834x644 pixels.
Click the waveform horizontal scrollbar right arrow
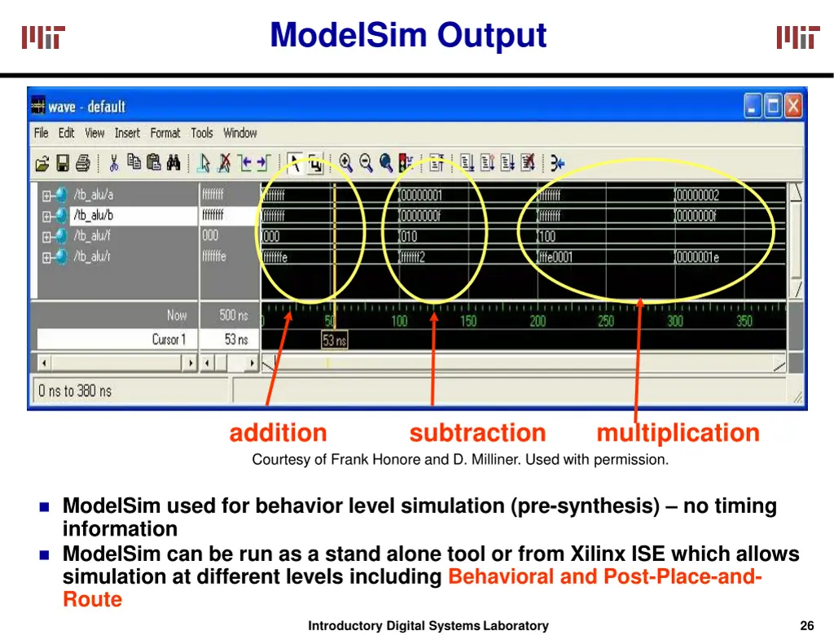tap(779, 365)
